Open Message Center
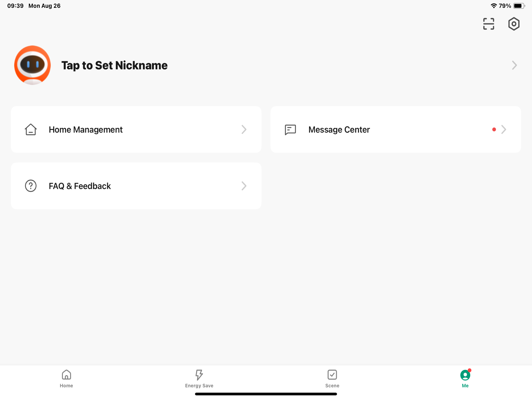This screenshot has height=399, width=532. point(396,130)
